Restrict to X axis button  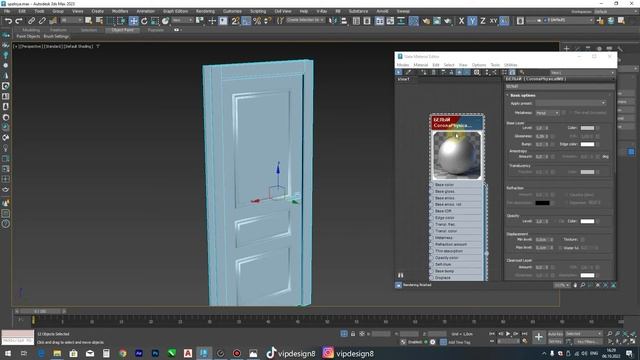(x=461, y=21)
